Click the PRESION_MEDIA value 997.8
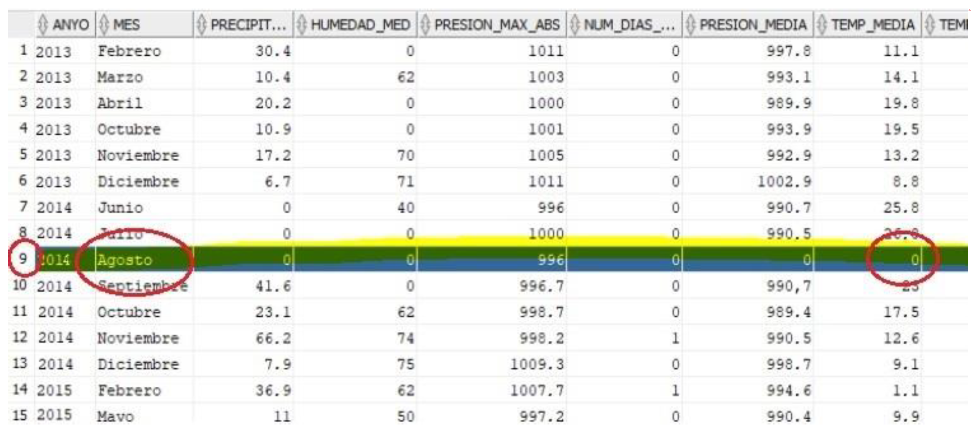 point(789,51)
